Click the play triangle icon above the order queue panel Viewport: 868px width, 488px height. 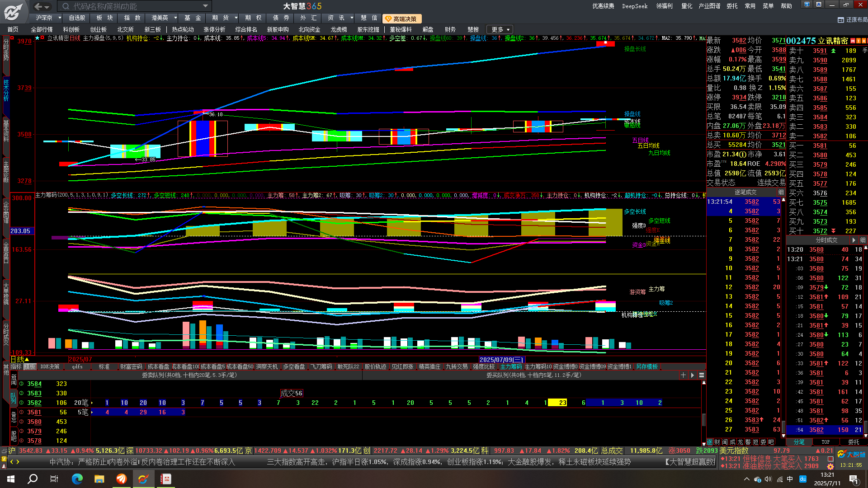click(x=692, y=375)
